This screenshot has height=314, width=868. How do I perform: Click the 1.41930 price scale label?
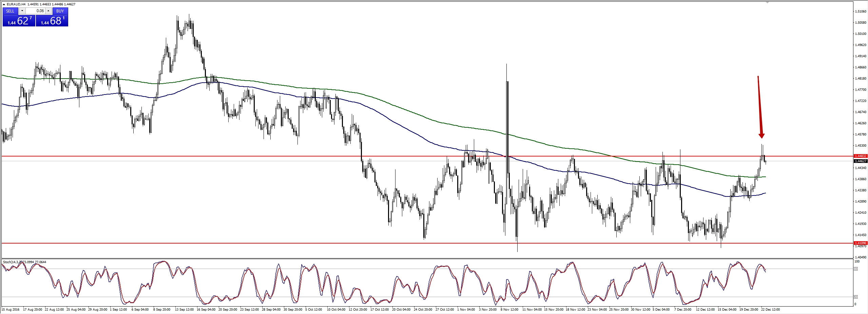[x=861, y=224]
